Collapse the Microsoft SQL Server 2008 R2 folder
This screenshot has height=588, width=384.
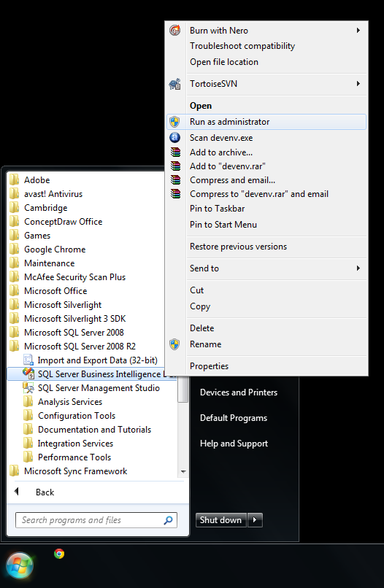pos(80,346)
